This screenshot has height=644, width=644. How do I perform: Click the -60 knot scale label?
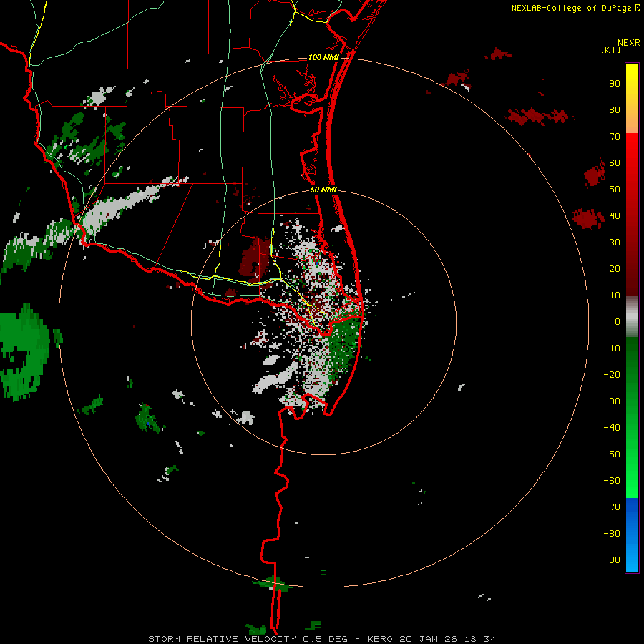[x=612, y=481]
